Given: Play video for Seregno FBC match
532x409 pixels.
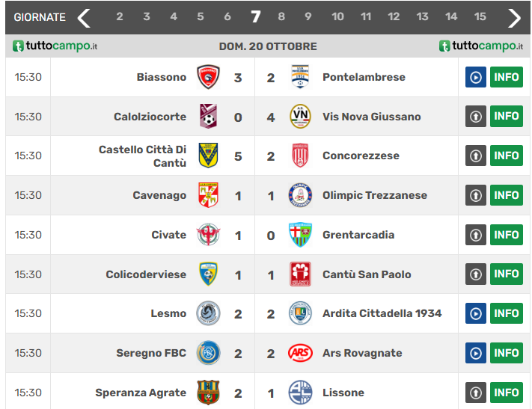Looking at the screenshot, I should pyautogui.click(x=475, y=353).
